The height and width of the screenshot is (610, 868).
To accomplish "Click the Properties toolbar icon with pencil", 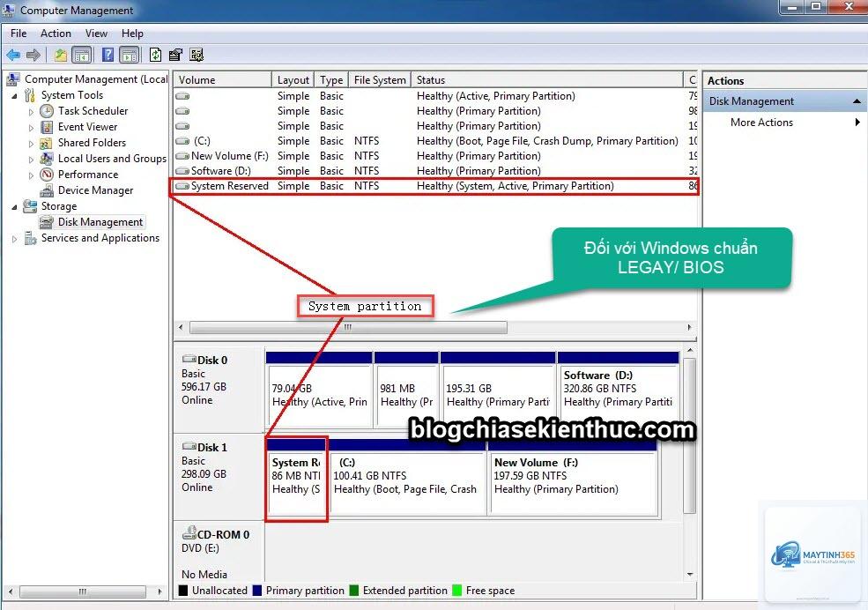I will 175,55.
